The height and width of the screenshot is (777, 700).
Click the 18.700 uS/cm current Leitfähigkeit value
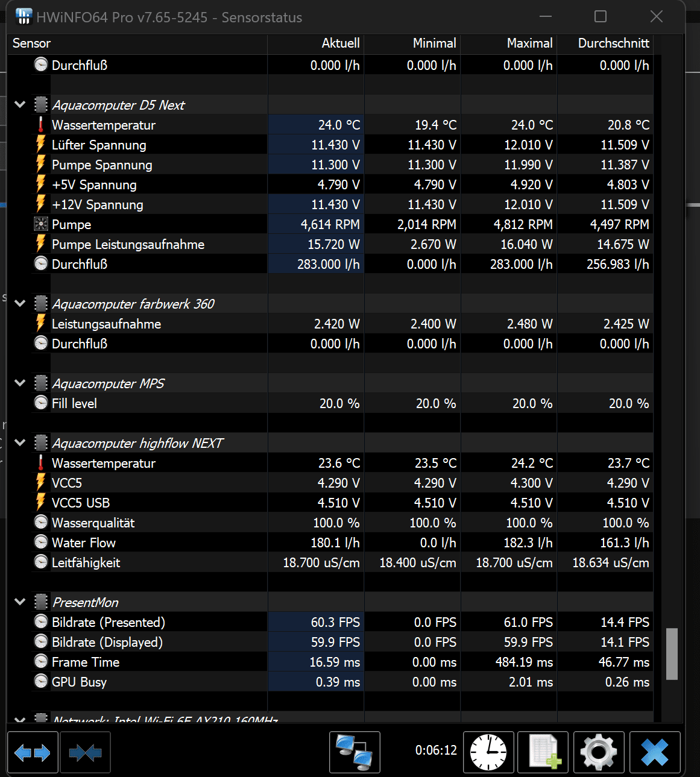pyautogui.click(x=321, y=562)
